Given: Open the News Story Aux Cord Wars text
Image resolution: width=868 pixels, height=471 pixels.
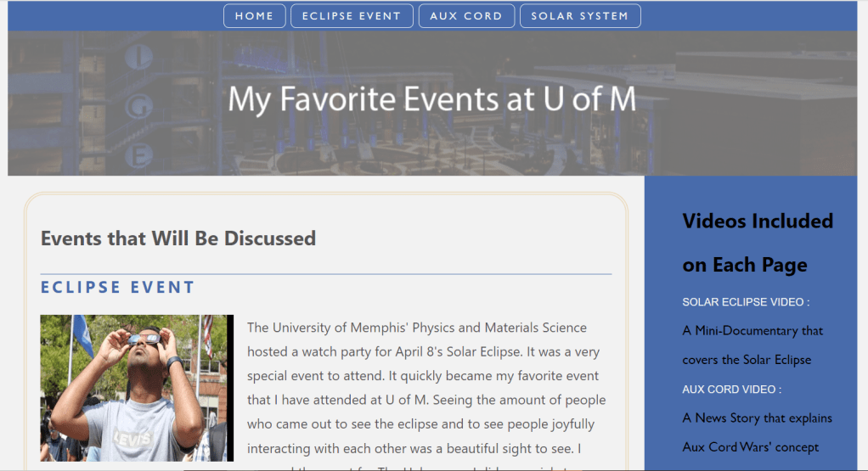Looking at the screenshot, I should coord(757,432).
